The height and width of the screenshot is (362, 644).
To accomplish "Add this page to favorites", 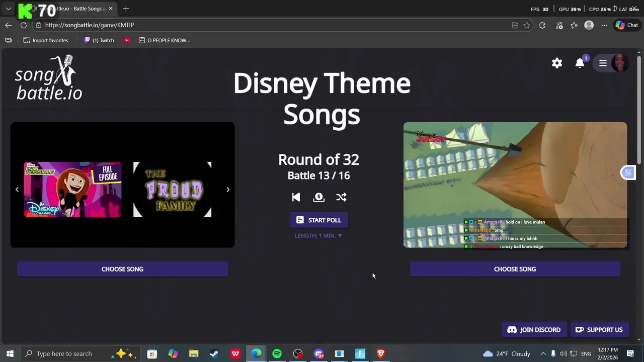I will click(x=527, y=25).
